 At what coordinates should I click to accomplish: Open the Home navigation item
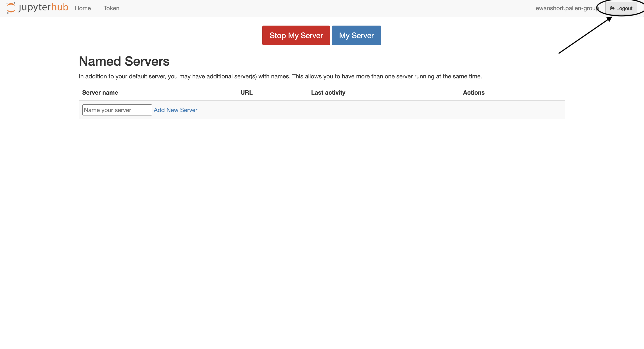click(x=82, y=8)
